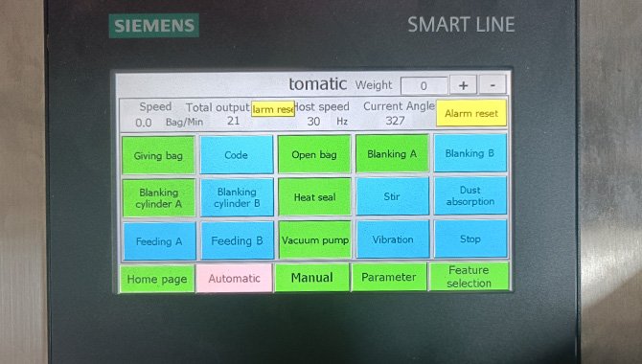The width and height of the screenshot is (642, 364).
Task: Switch to Automatic mode
Action: click(234, 279)
